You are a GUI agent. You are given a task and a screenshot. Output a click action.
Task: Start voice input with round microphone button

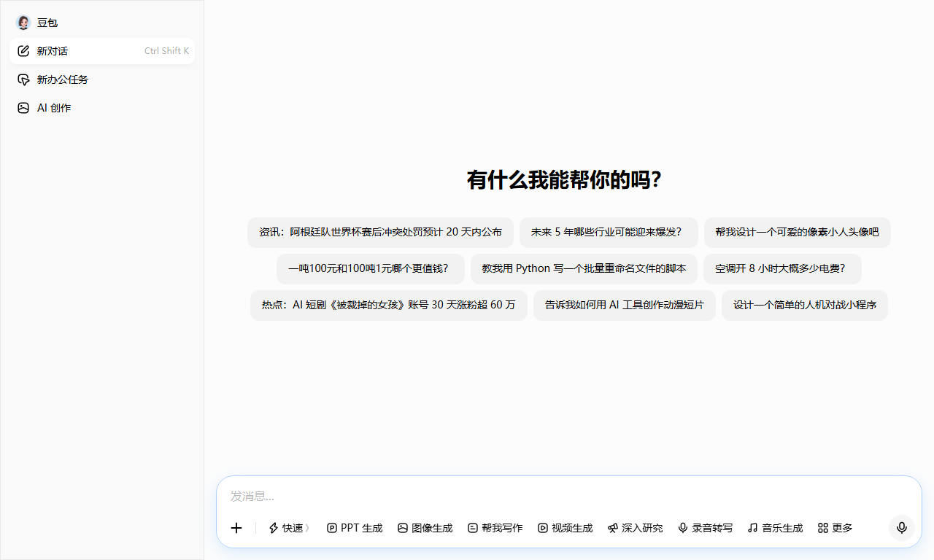pos(902,528)
